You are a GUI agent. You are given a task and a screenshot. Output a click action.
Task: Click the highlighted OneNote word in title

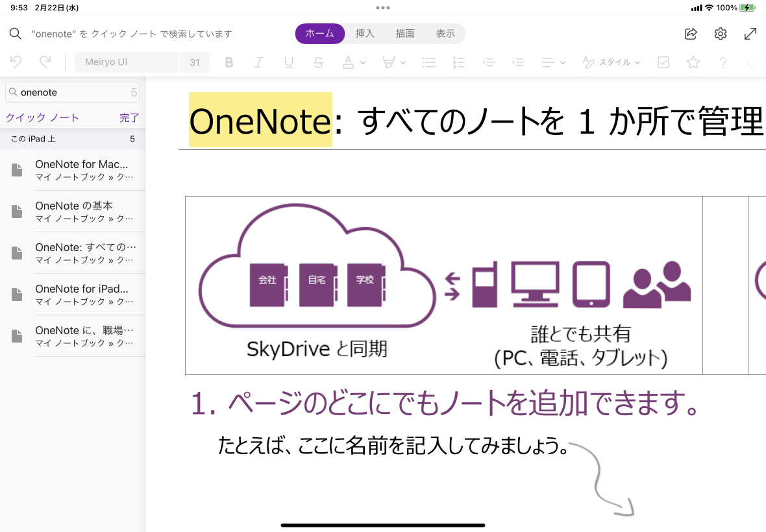pyautogui.click(x=260, y=120)
